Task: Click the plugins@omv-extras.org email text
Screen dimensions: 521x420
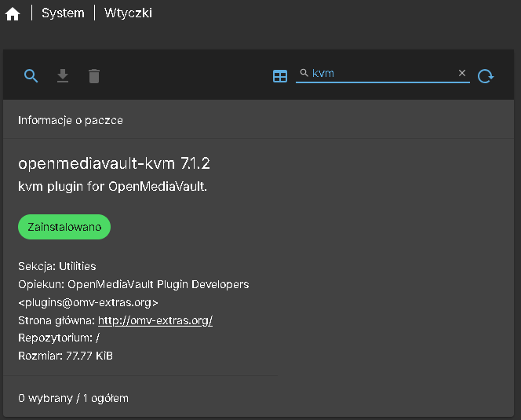Action: pyautogui.click(x=88, y=302)
